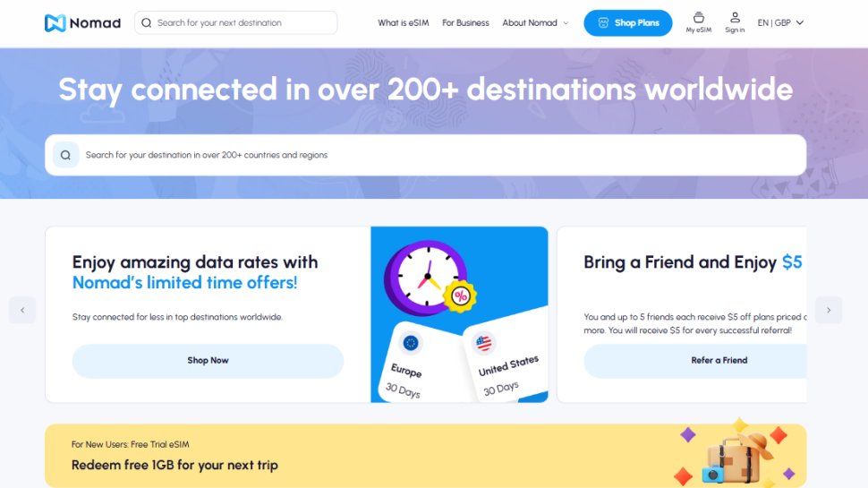Click the Nomad logo icon
868x488 pixels.
point(55,22)
